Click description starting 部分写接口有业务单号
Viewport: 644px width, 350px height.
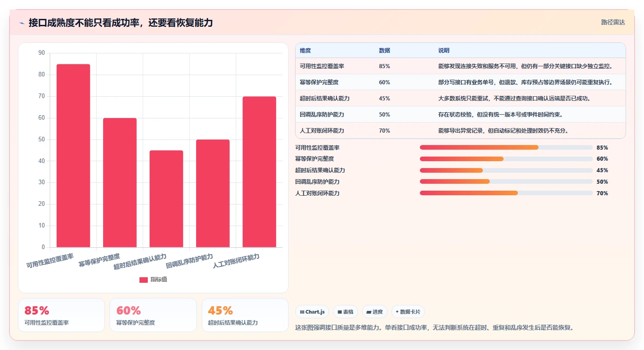click(526, 82)
